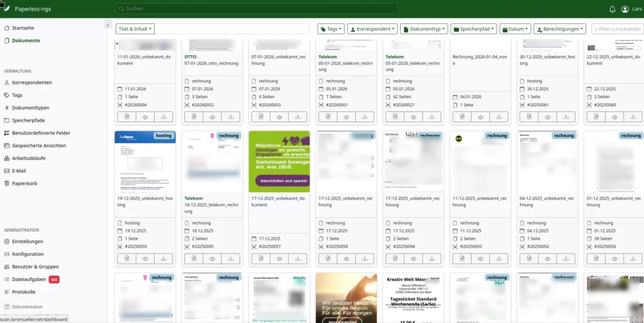The image size is (644, 323).
Task: Preview document #20250060 with the eye icon
Action: 614,116
